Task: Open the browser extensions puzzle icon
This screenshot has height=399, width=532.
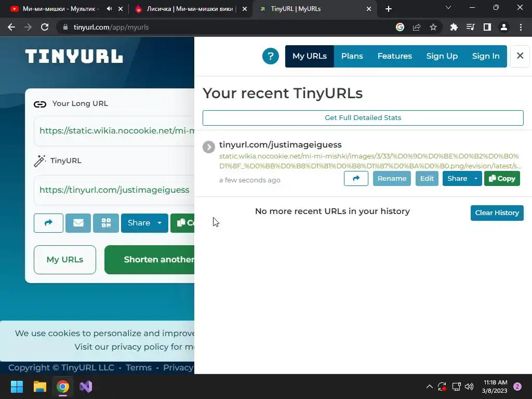Action: pyautogui.click(x=454, y=27)
